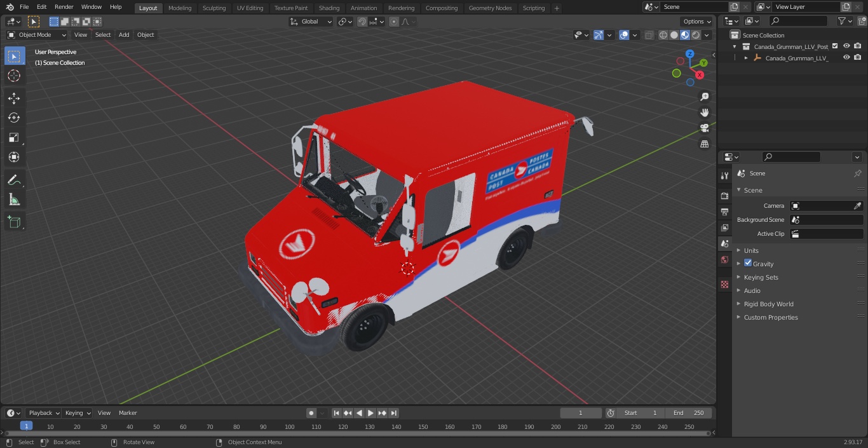This screenshot has height=448, width=868.
Task: Jump to the timeline end frame
Action: (x=393, y=413)
